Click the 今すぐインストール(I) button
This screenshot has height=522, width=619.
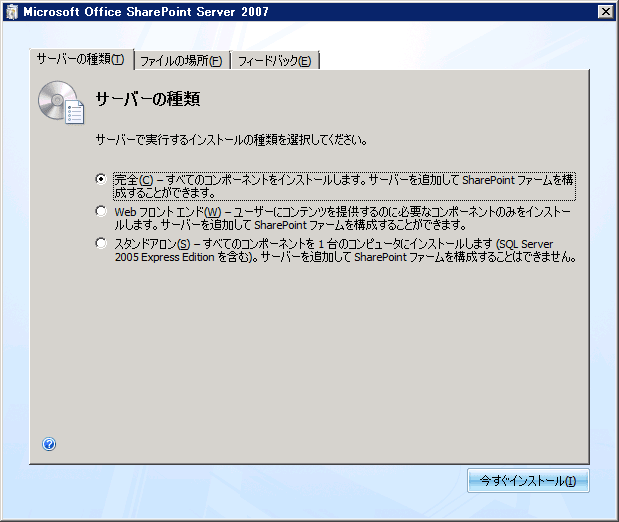click(x=528, y=481)
